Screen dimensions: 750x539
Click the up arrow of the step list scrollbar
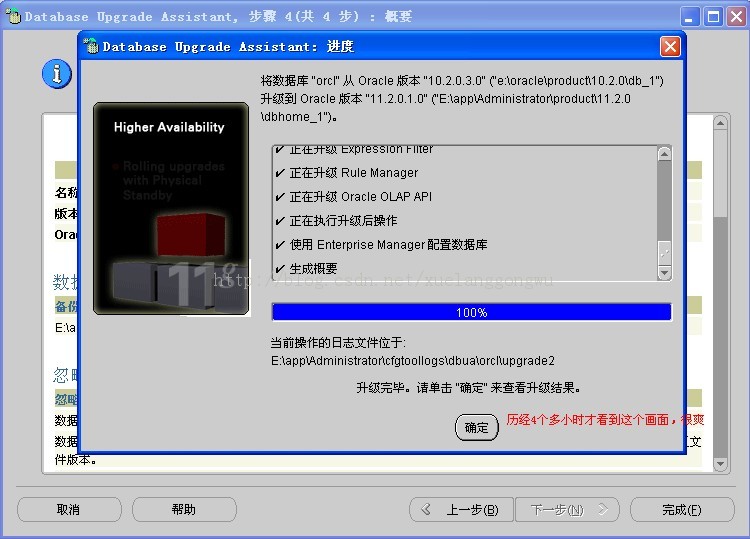point(664,154)
